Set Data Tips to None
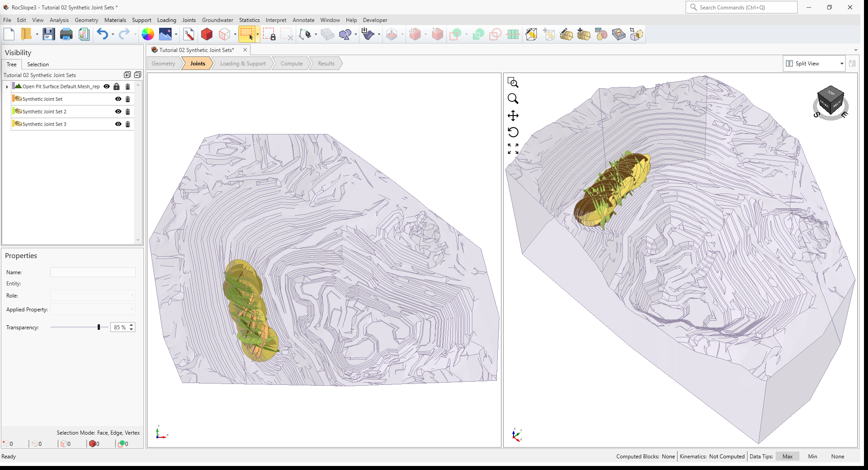 pyautogui.click(x=838, y=457)
